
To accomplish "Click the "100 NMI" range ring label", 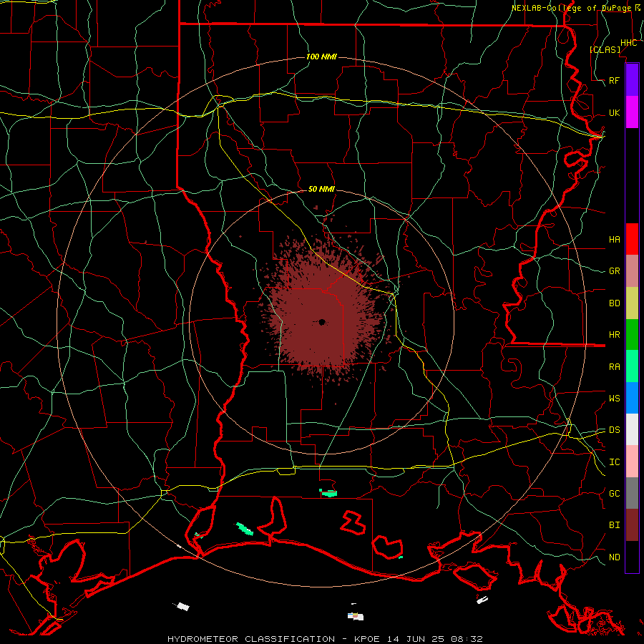I will click(x=321, y=57).
